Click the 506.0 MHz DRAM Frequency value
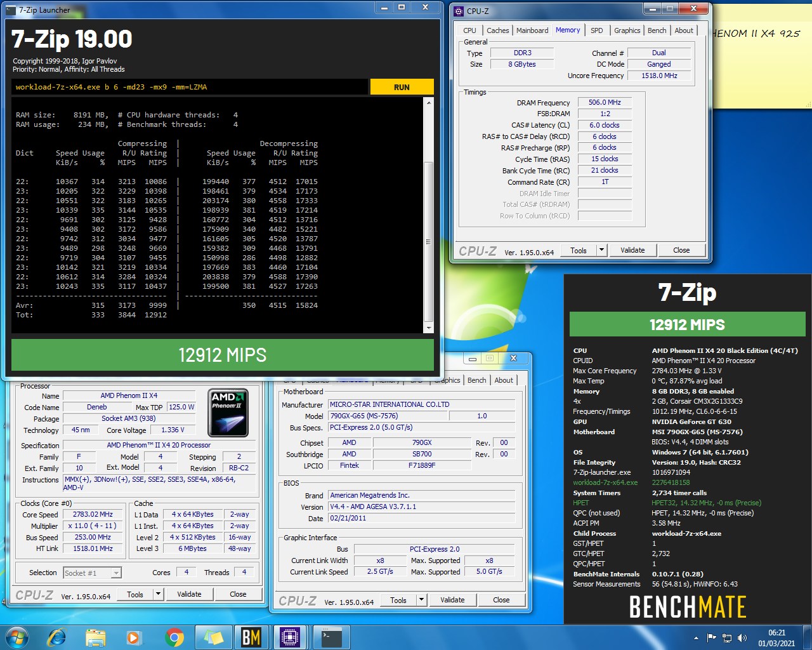Viewport: 812px width, 650px height. pyautogui.click(x=605, y=102)
